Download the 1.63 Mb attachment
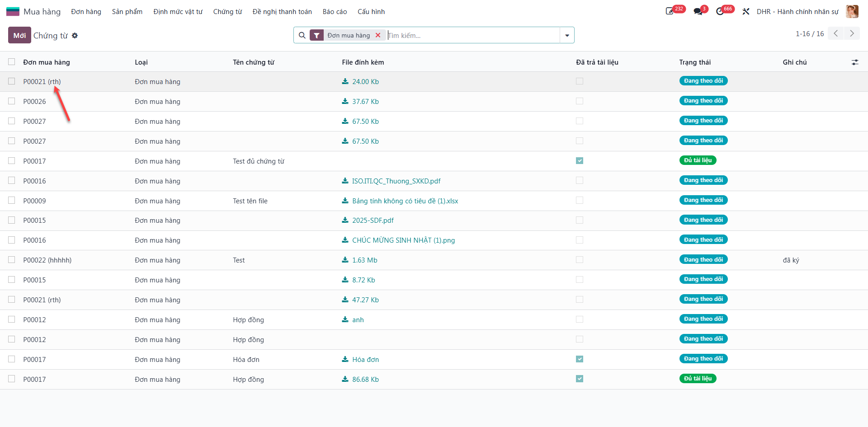 pos(359,260)
